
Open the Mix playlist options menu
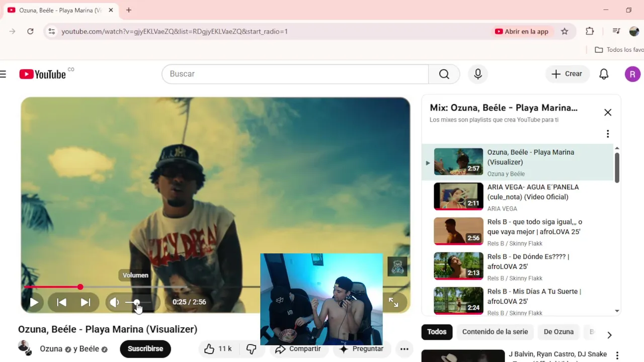pyautogui.click(x=608, y=134)
